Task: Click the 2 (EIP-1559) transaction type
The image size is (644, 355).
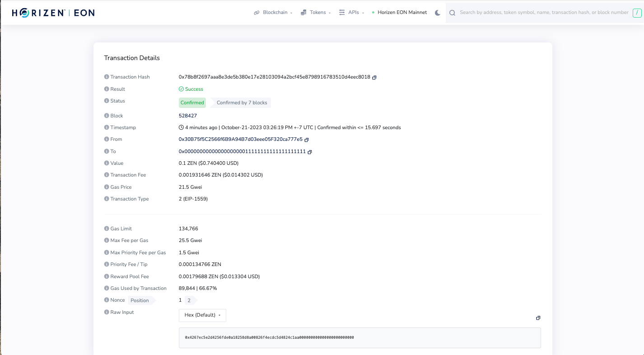Action: pyautogui.click(x=193, y=199)
